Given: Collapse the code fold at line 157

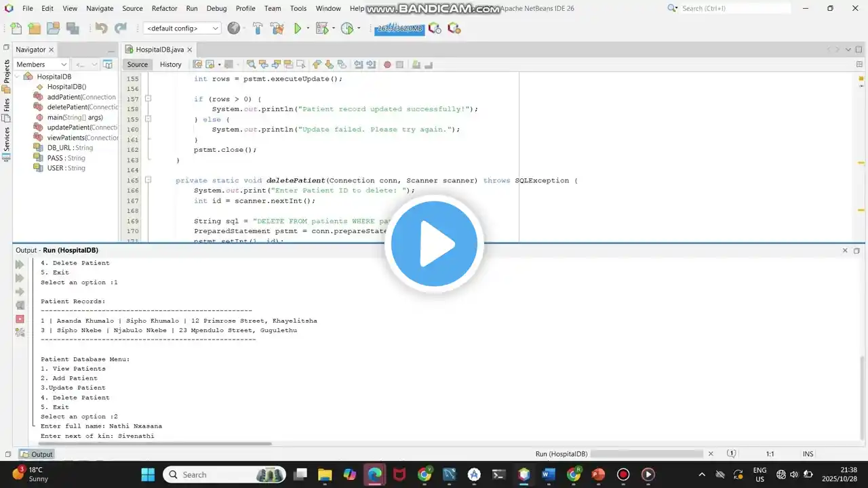Looking at the screenshot, I should pos(148,99).
